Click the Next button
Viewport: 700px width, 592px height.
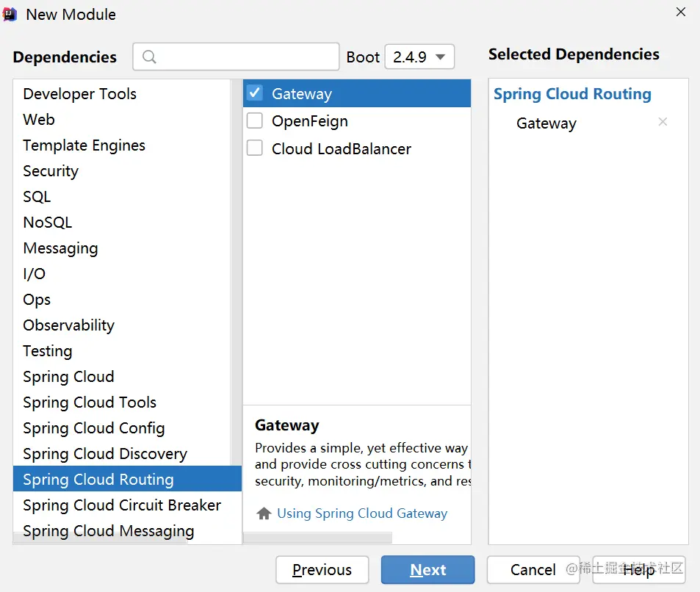coord(427,570)
